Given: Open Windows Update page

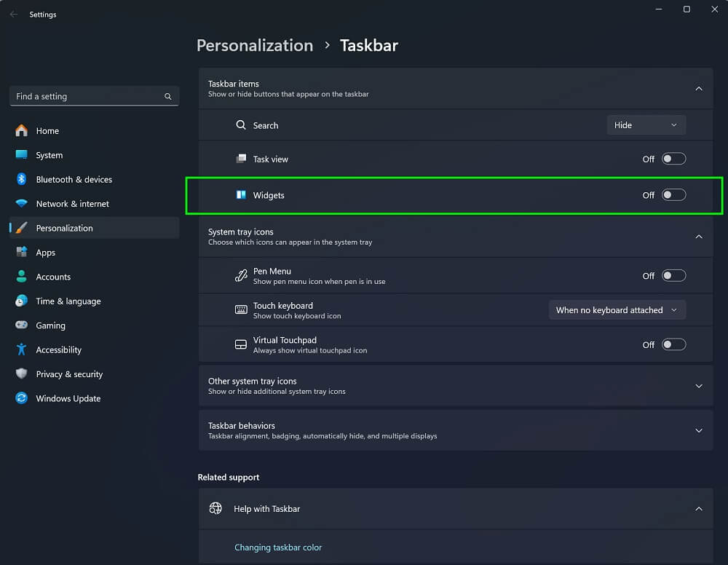Looking at the screenshot, I should (94, 398).
